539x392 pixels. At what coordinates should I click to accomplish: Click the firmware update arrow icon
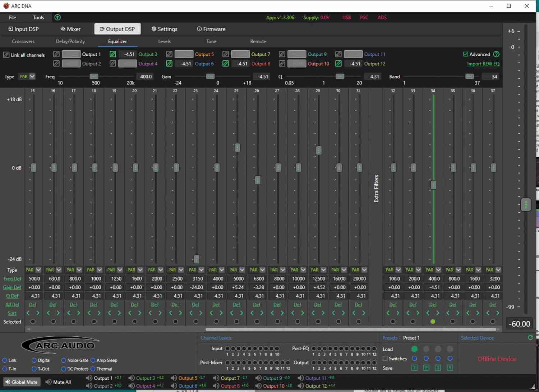[x=57, y=17]
